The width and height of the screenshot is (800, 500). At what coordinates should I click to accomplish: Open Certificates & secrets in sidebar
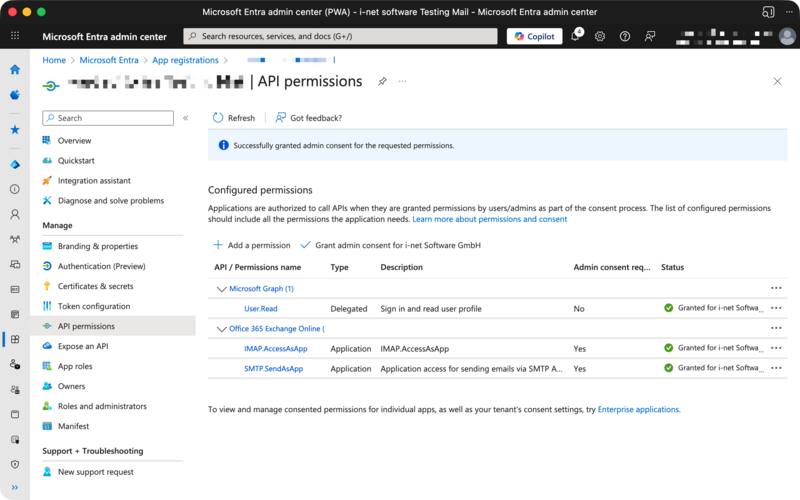click(95, 286)
